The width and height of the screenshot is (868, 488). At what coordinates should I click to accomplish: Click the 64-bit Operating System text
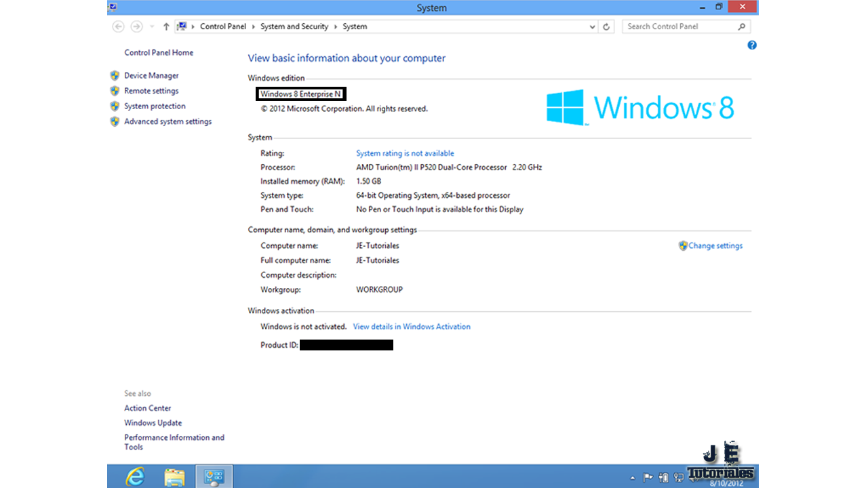[x=433, y=195]
